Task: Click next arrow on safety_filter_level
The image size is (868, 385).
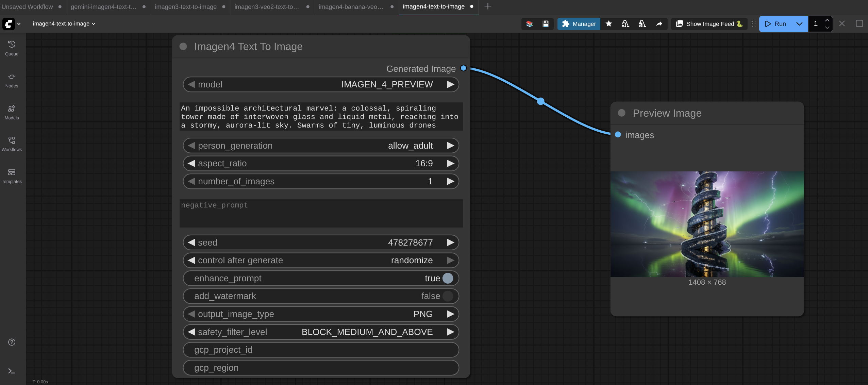Action: click(450, 332)
